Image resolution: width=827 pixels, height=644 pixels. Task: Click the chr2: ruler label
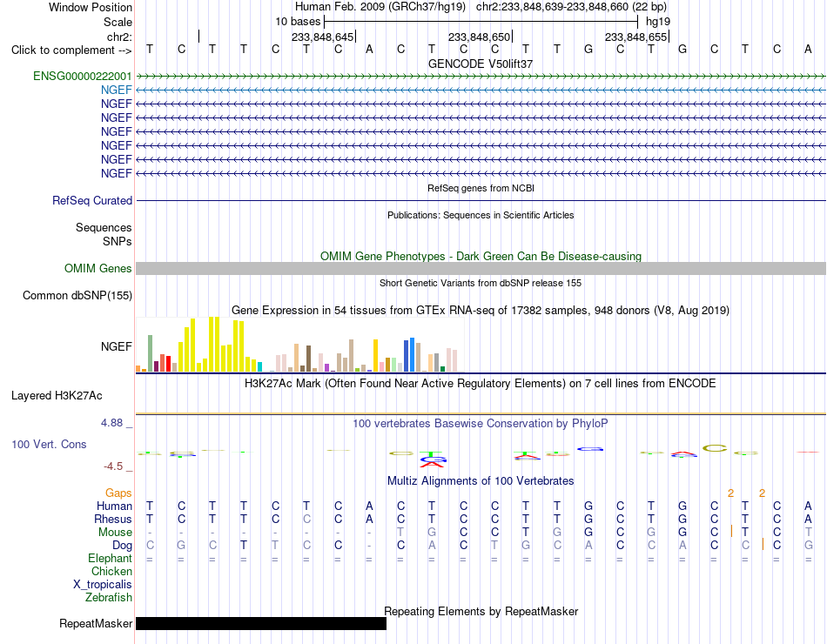pyautogui.click(x=120, y=37)
